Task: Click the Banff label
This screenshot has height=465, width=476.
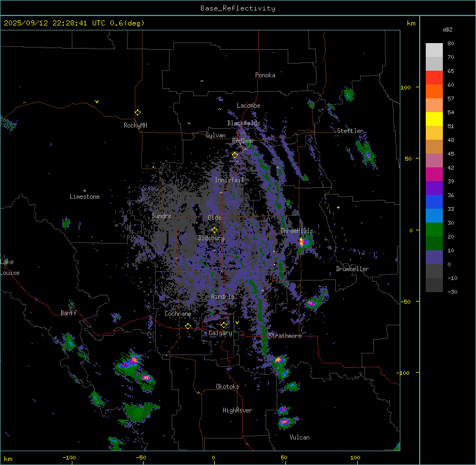Action: pyautogui.click(x=68, y=313)
